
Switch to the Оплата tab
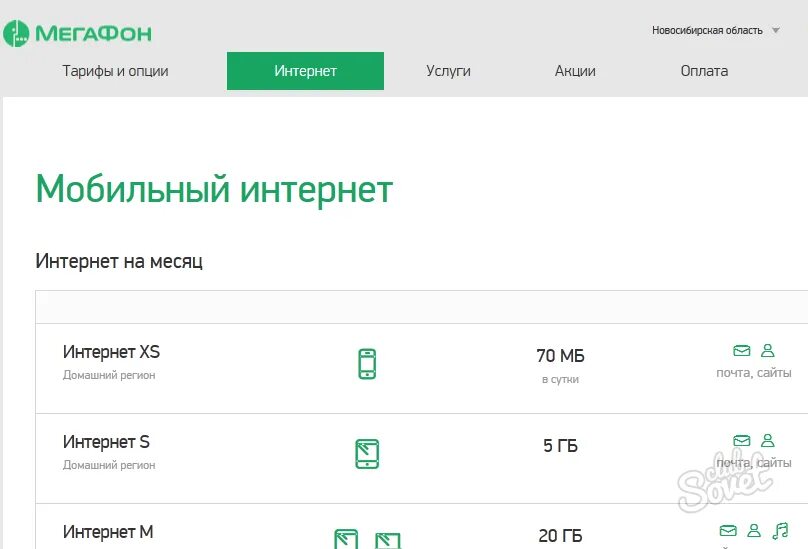(704, 71)
